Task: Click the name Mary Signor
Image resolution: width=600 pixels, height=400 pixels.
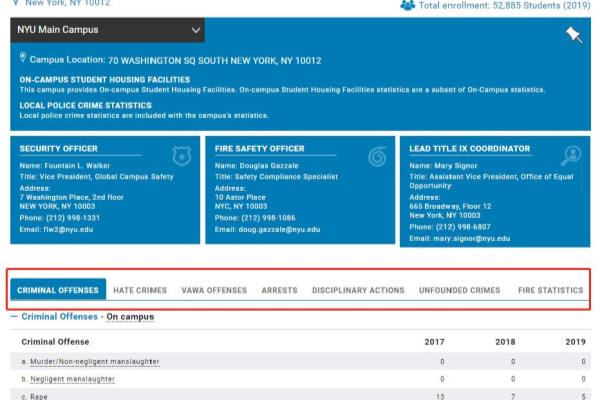Action: click(x=456, y=166)
